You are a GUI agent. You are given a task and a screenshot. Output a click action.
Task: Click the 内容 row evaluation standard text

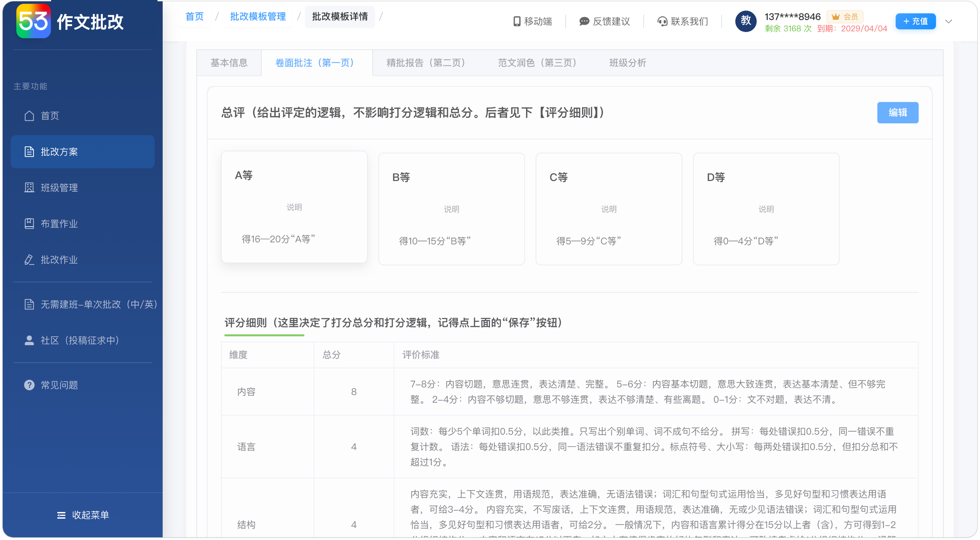click(x=647, y=392)
